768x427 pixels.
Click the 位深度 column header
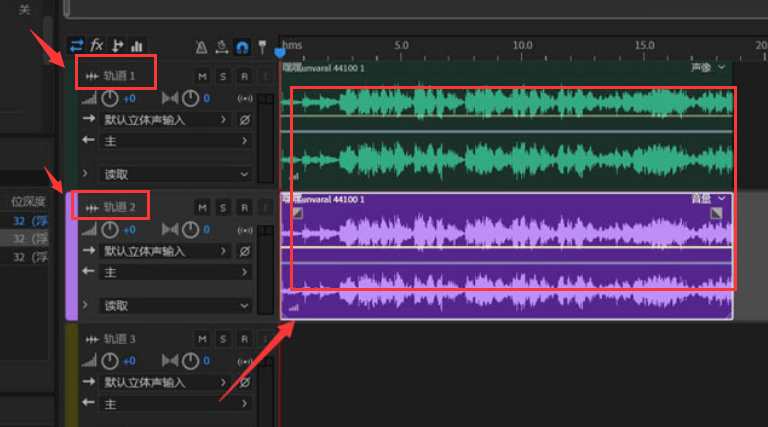tap(28, 201)
